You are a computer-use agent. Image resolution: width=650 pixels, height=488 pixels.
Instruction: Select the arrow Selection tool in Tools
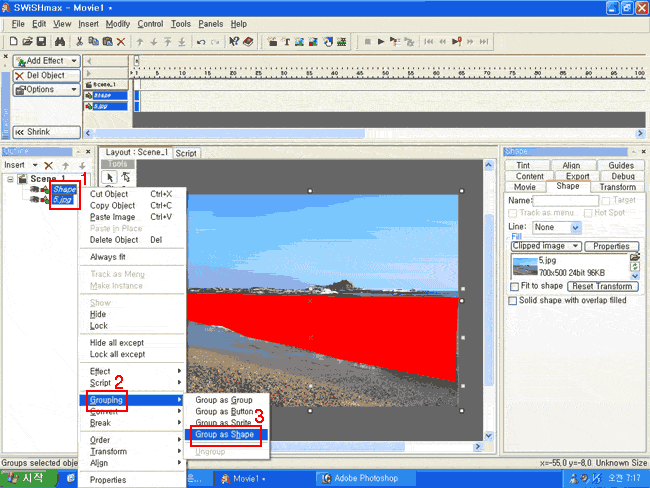click(109, 177)
